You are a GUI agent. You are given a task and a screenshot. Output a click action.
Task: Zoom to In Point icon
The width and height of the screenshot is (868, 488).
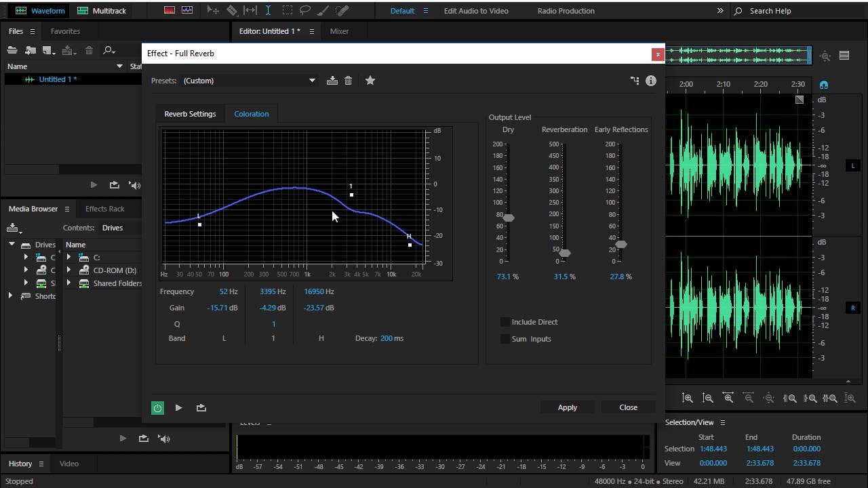coord(789,399)
